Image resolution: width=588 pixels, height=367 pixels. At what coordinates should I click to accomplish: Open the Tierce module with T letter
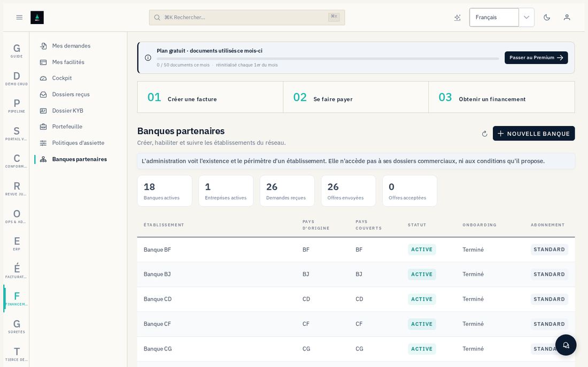tap(17, 354)
